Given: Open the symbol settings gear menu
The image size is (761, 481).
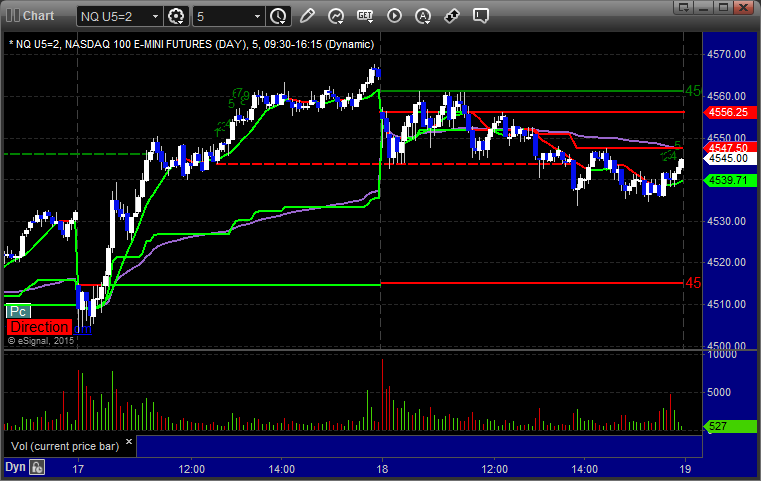Looking at the screenshot, I should (176, 17).
